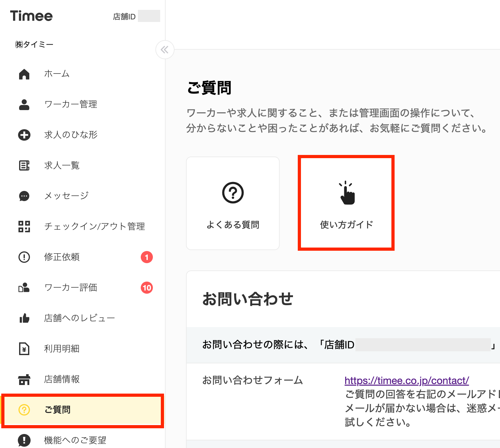Go to 求人のひな形

pos(71,135)
